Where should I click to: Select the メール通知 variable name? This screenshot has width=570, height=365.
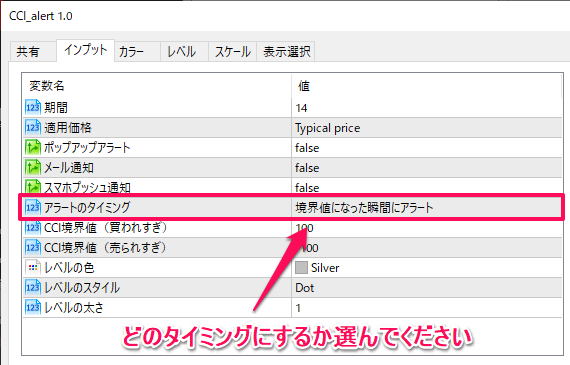tap(69, 168)
